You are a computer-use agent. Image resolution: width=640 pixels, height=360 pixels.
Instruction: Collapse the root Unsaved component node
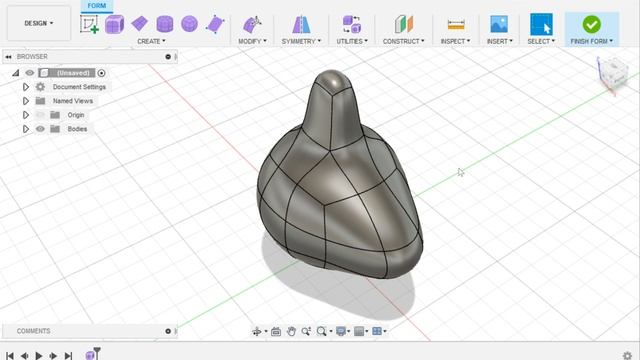pyautogui.click(x=16, y=73)
